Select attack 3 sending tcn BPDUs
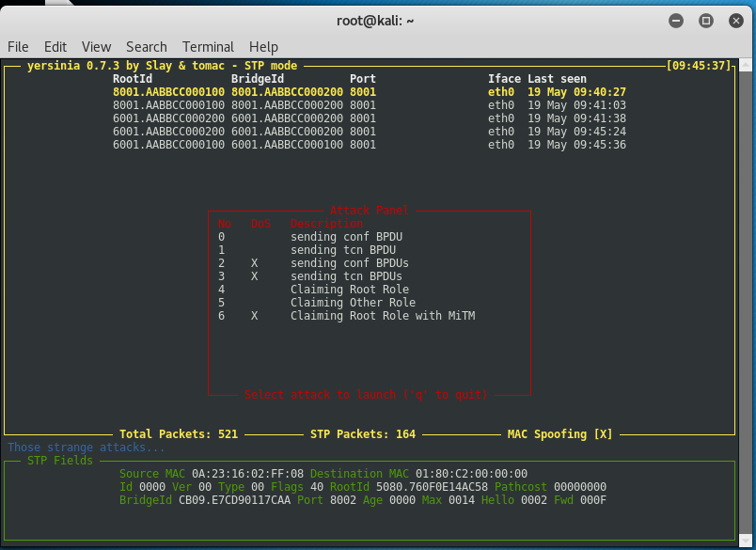756x550 pixels. (x=310, y=276)
